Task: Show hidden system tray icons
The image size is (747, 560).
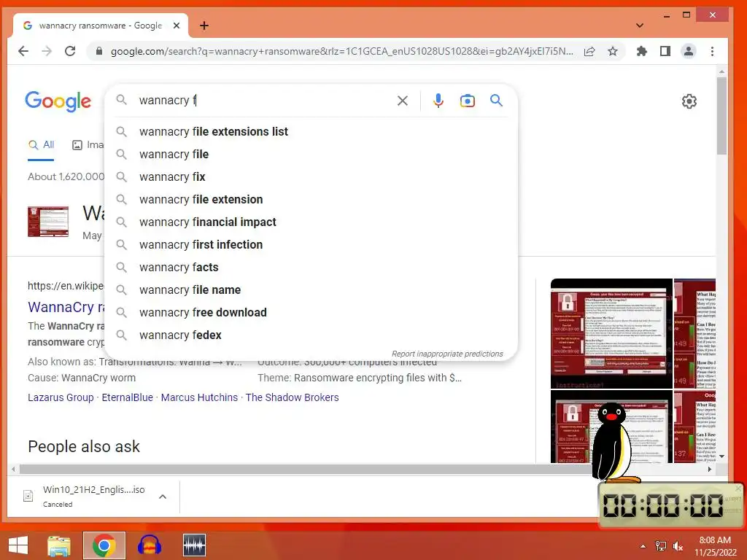Action: click(x=643, y=546)
